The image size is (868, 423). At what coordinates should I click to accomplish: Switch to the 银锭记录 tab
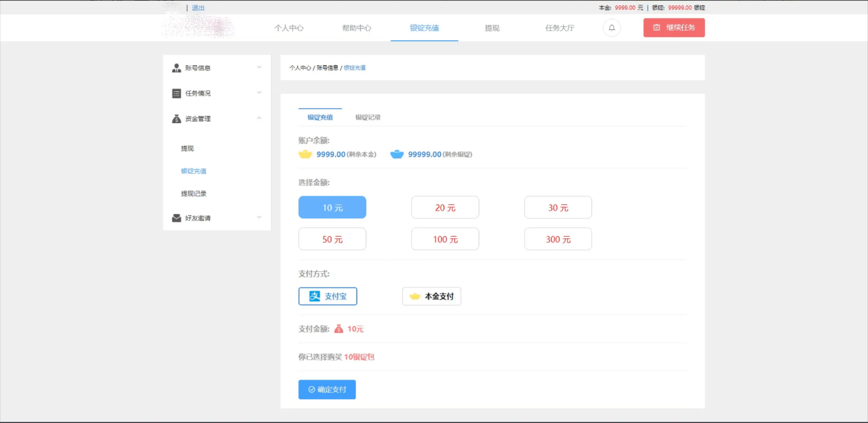point(368,117)
